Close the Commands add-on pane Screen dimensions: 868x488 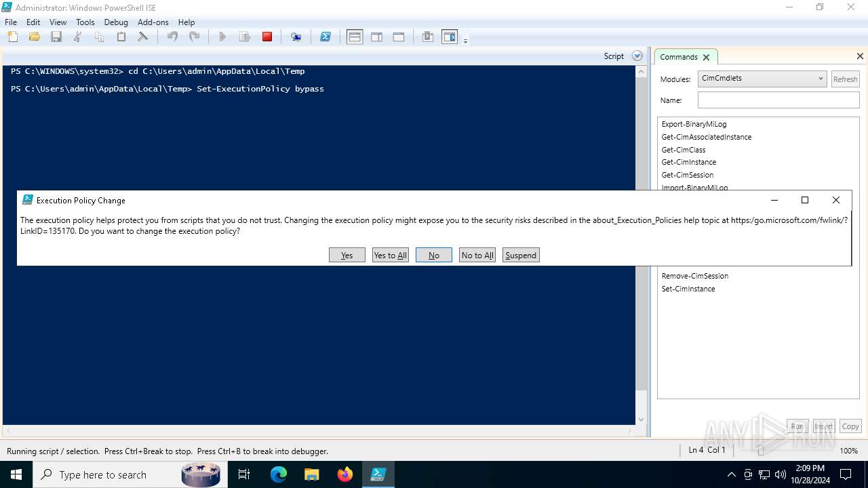click(x=860, y=56)
